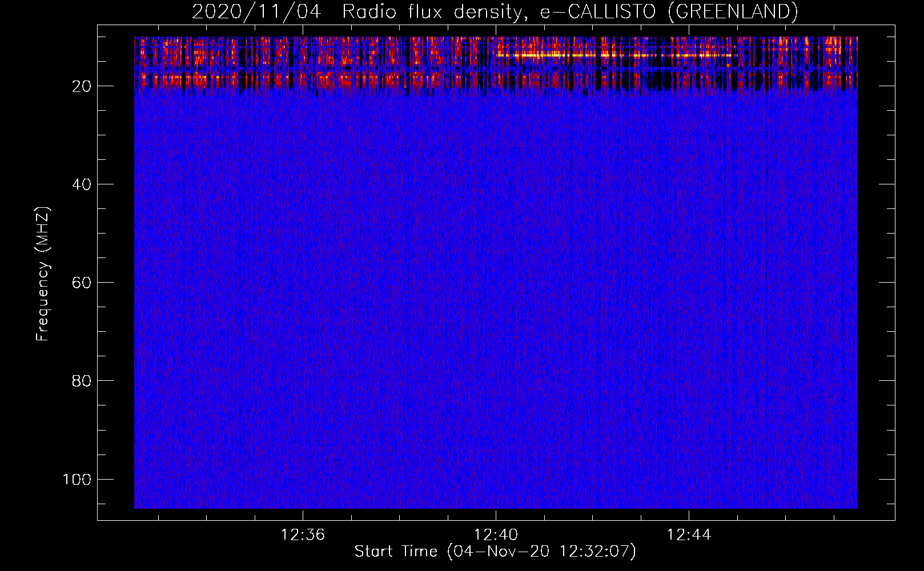Image resolution: width=924 pixels, height=571 pixels.
Task: Click the 20 MHz frequency tick label
Action: point(82,86)
